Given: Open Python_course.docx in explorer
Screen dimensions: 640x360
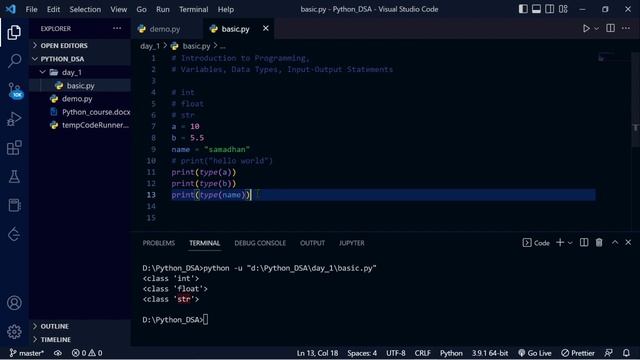Looking at the screenshot, I should click(80, 112).
